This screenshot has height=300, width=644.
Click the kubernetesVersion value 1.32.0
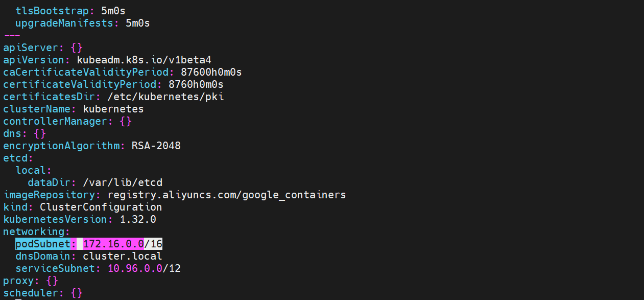[138, 219]
